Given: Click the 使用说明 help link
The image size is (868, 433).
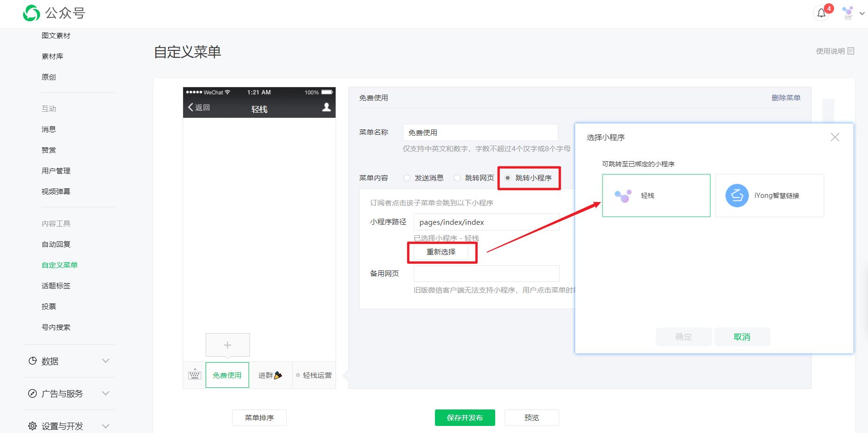Looking at the screenshot, I should (x=830, y=51).
